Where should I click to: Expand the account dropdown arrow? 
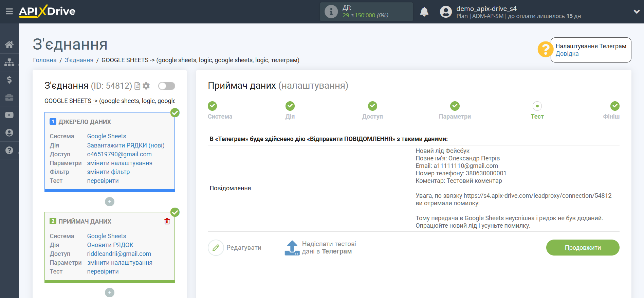pos(637,12)
